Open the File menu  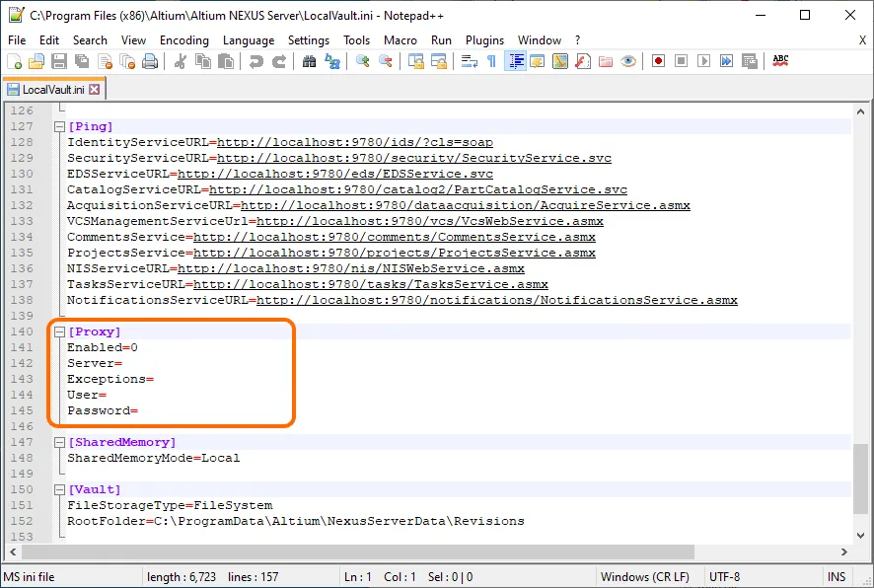click(17, 40)
